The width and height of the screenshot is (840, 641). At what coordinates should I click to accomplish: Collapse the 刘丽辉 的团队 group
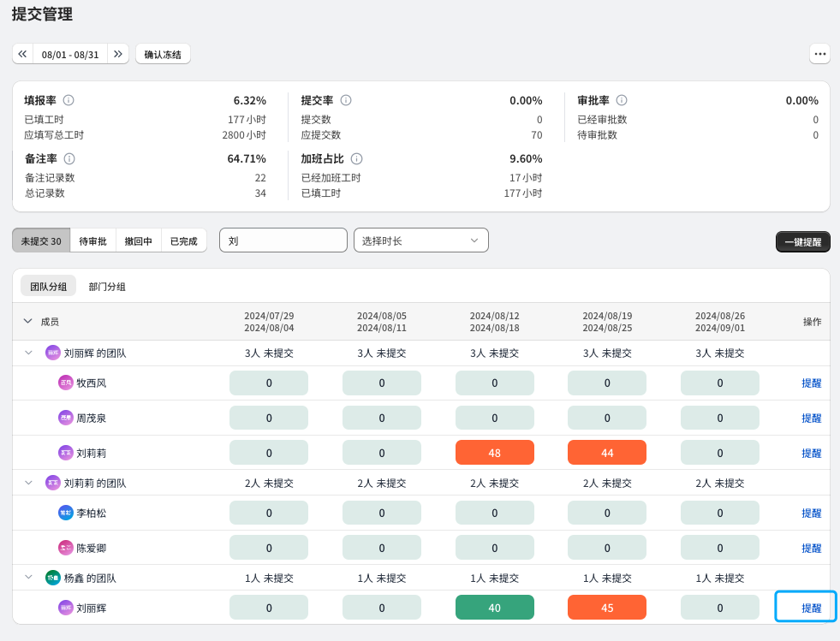click(29, 353)
